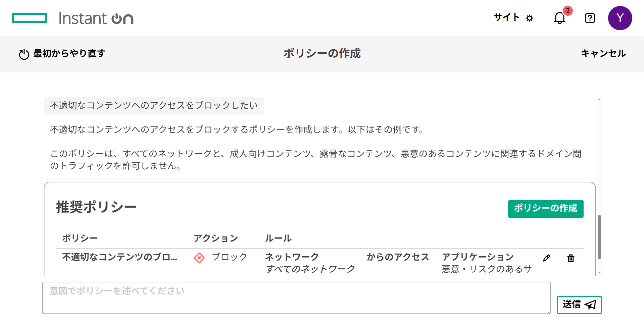Delete the policy with trash icon
The width and height of the screenshot is (644, 324).
click(571, 258)
